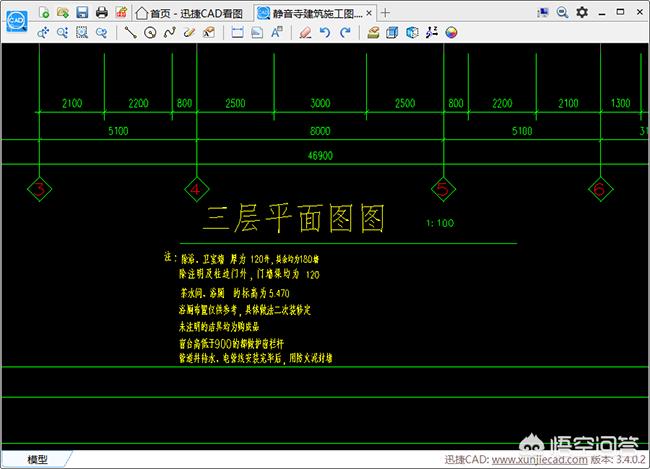The image size is (650, 469).
Task: Click axis marker number 4 diamond
Action: (x=196, y=190)
